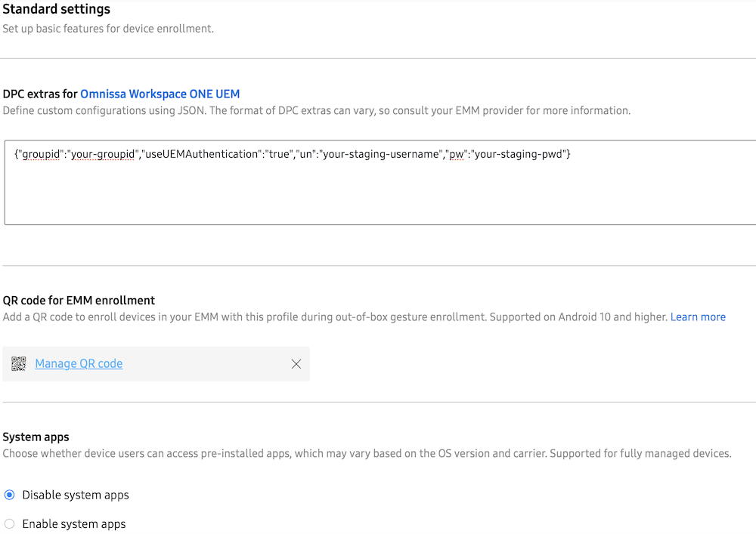756x534 pixels.
Task: Click the QR code for EMM enrollment heading
Action: tap(79, 301)
